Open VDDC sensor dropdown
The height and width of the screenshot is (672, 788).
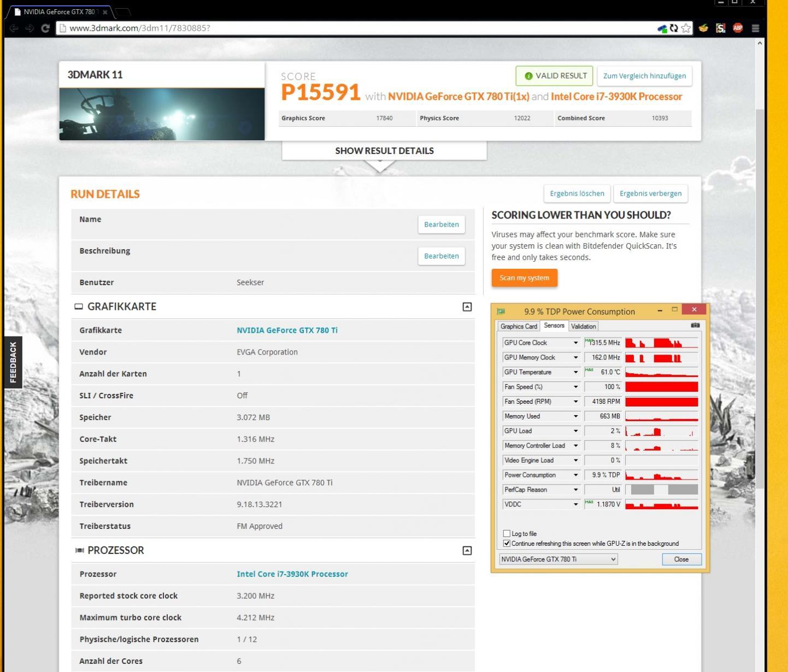pos(575,505)
